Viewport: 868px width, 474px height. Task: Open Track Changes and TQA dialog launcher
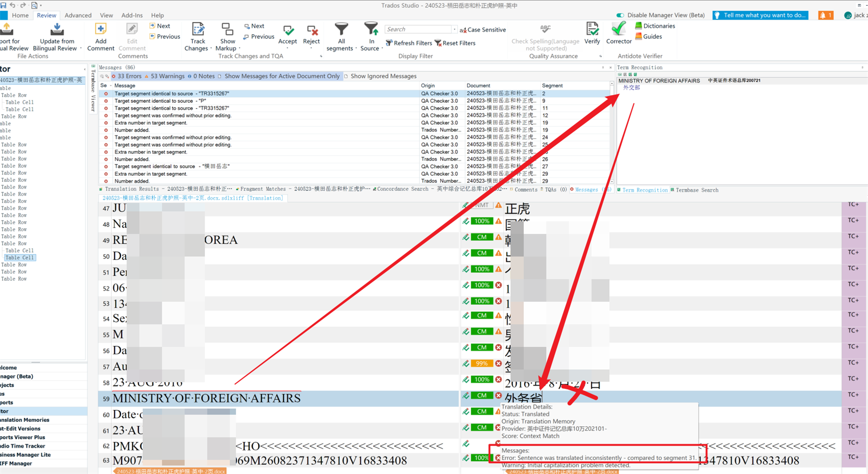point(321,56)
